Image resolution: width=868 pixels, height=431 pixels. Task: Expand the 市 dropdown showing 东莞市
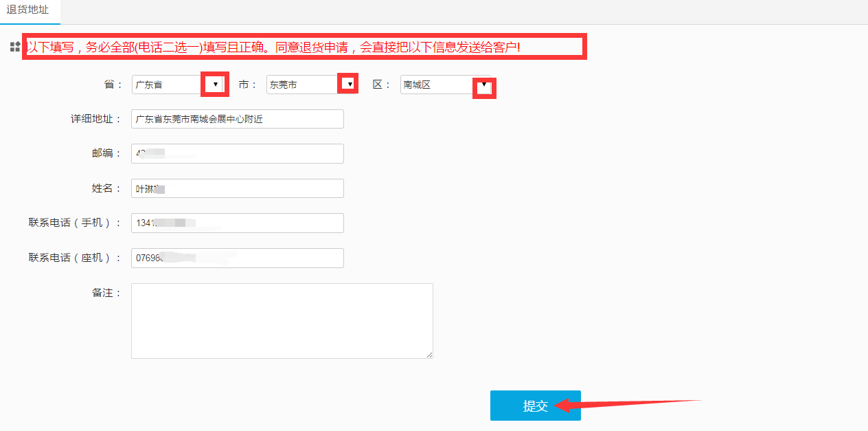(x=310, y=85)
